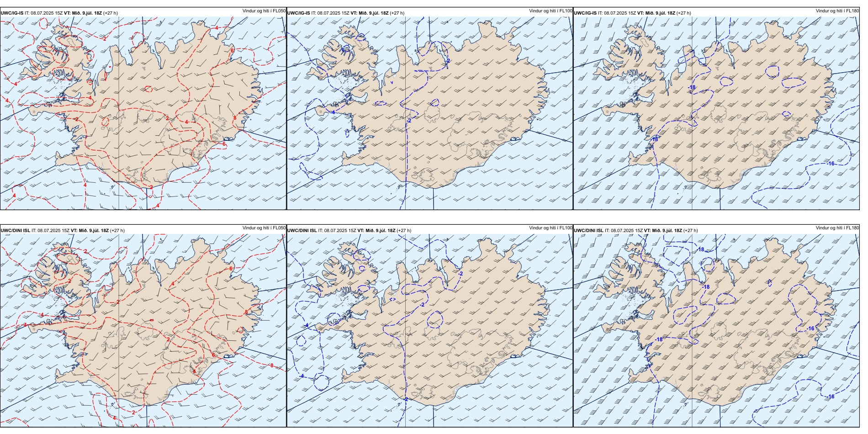Click the "-16" contour label on IG-IS FL180 map
This screenshot has width=868, height=434.
[x=830, y=164]
